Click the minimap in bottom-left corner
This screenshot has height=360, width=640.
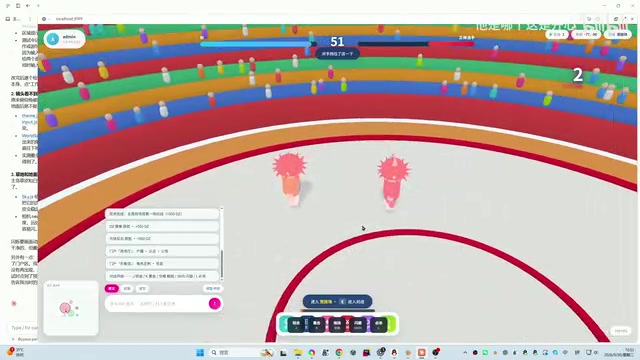click(x=71, y=308)
